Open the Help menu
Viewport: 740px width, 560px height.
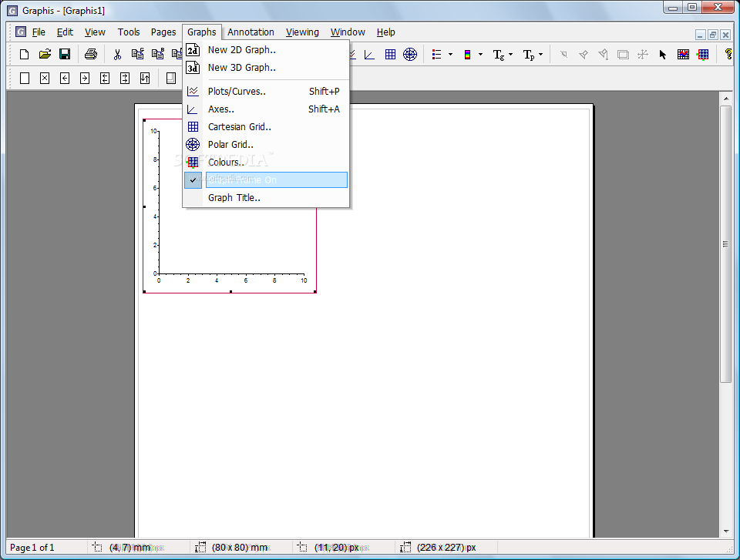(x=386, y=32)
